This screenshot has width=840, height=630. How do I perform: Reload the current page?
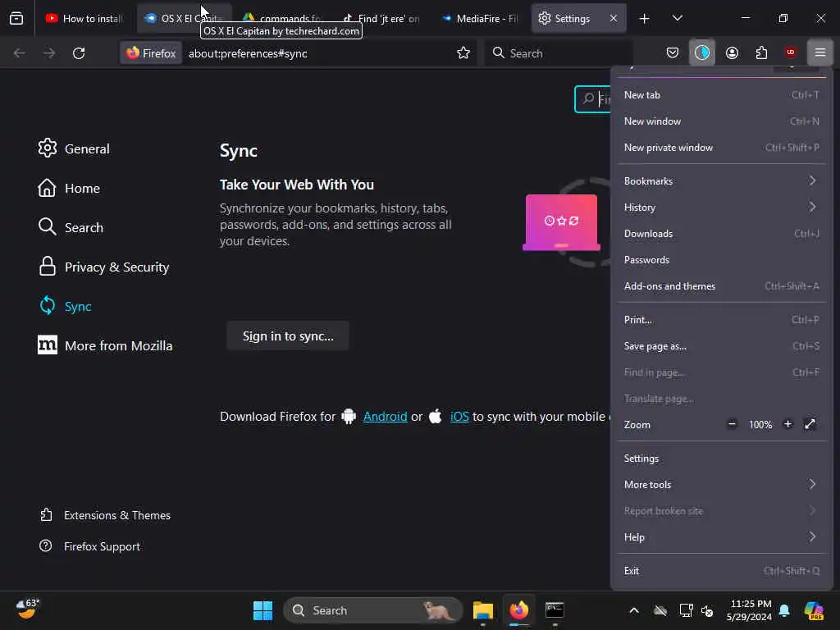[79, 53]
